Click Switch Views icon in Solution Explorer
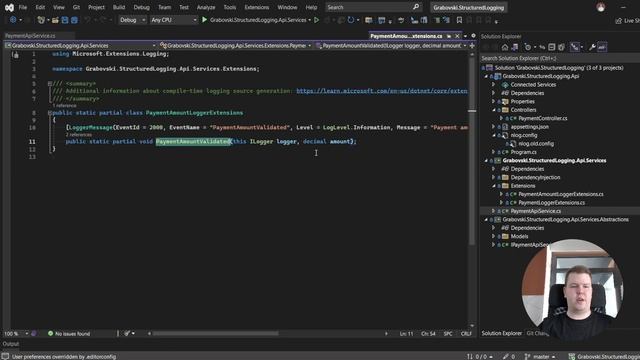This screenshot has width=640, height=360. click(x=515, y=47)
